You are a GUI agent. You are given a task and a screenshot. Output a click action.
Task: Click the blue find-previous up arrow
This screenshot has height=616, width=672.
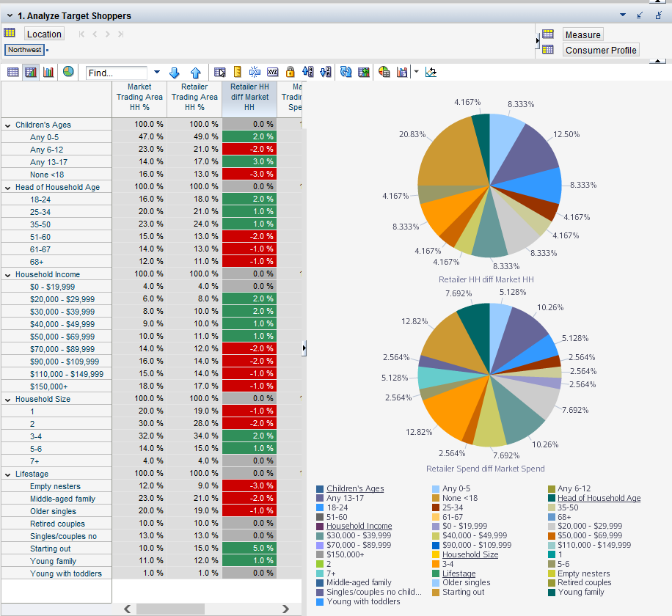pyautogui.click(x=195, y=73)
